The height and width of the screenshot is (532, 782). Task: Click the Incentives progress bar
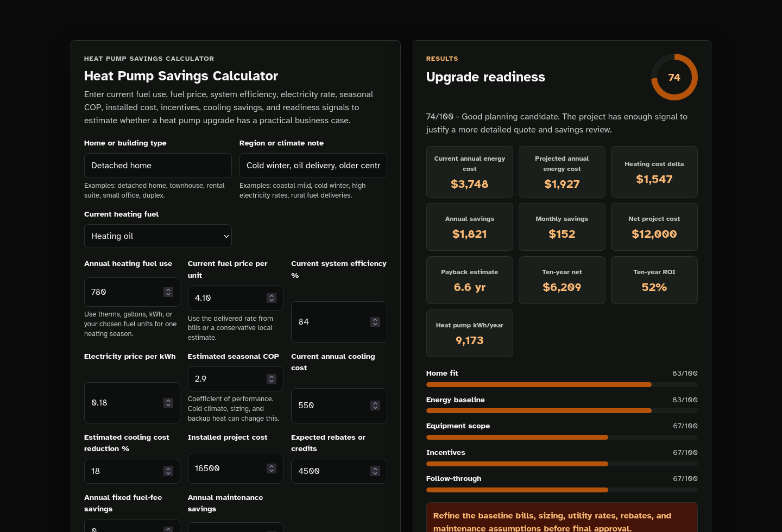click(562, 464)
